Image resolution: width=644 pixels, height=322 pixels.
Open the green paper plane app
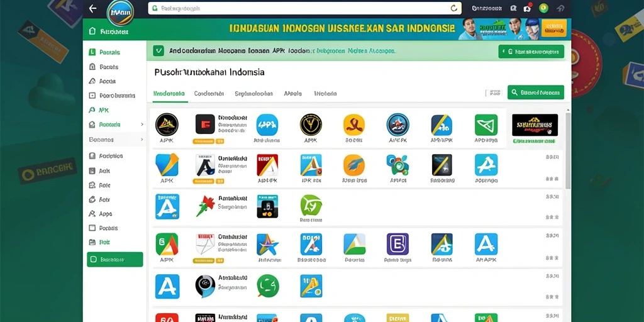pyautogui.click(x=486, y=125)
